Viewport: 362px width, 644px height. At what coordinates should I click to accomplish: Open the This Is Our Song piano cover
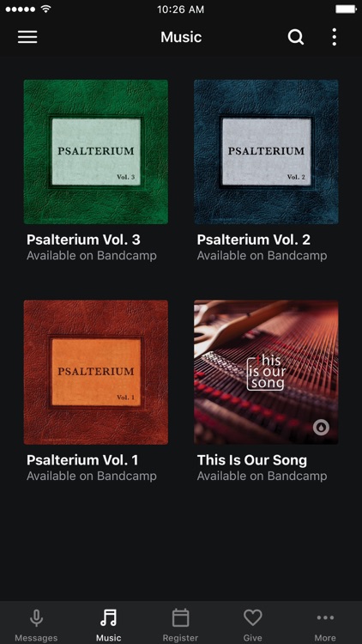(x=267, y=372)
